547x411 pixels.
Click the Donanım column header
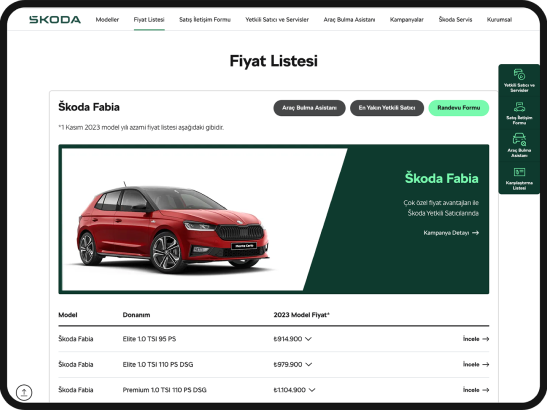click(x=136, y=315)
